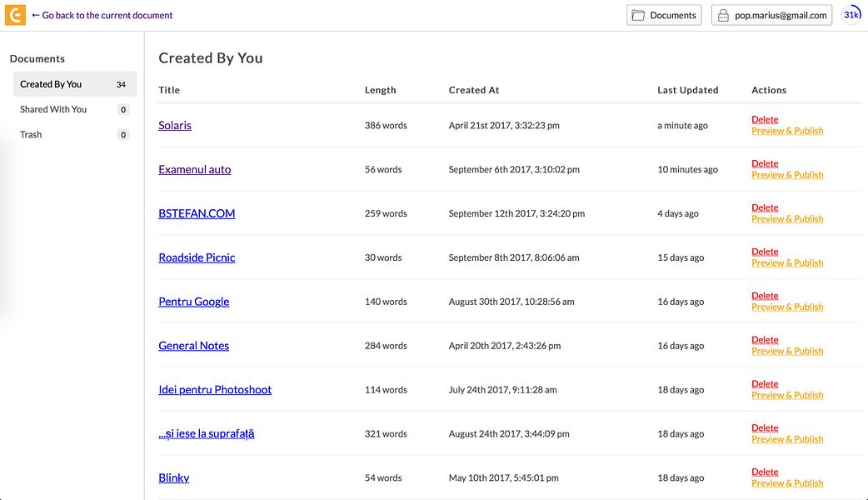Delete the Blinky document
The width and height of the screenshot is (868, 500).
coord(765,472)
